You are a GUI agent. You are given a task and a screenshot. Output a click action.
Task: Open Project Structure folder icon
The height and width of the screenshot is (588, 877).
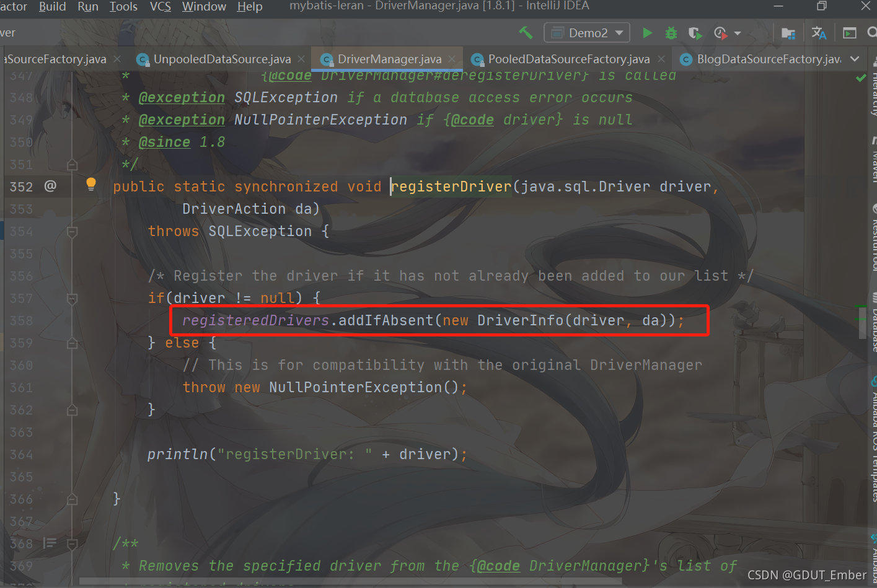[x=788, y=33]
